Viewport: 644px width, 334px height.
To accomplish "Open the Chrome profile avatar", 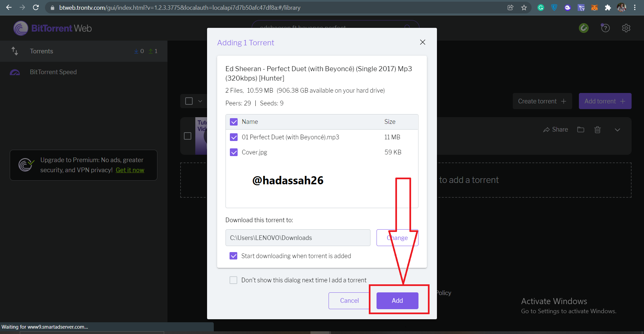I will 622,7.
